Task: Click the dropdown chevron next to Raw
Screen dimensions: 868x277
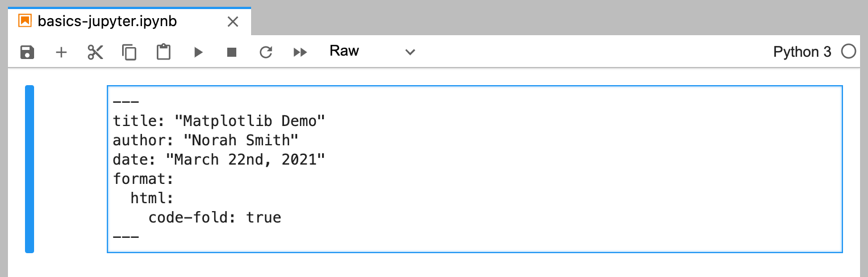Action: (x=410, y=52)
